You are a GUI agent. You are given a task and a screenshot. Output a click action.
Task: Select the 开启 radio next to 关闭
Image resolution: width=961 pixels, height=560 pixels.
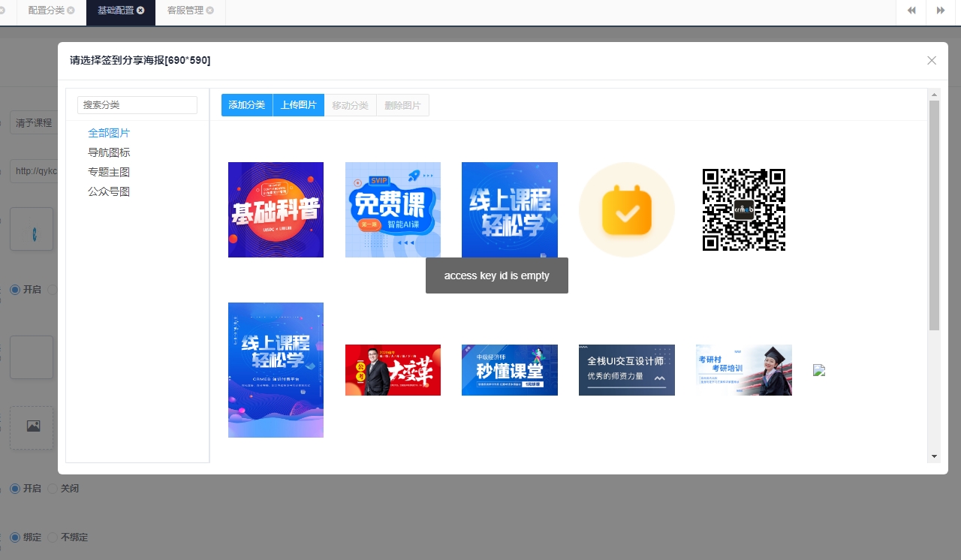(15, 489)
